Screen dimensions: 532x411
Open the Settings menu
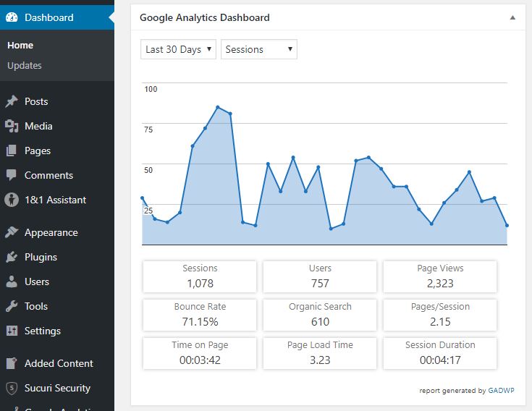(x=57, y=331)
